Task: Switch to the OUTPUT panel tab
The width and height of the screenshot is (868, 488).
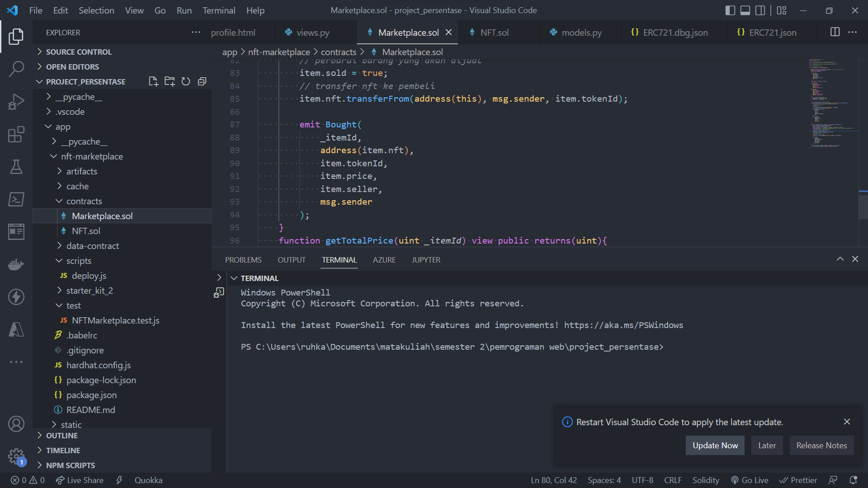Action: point(292,260)
